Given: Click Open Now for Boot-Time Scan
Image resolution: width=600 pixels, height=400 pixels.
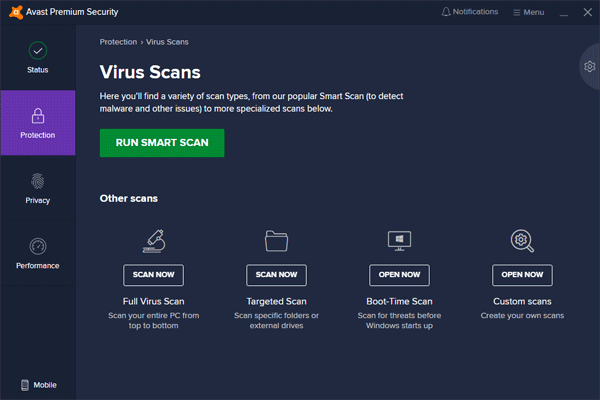Looking at the screenshot, I should click(399, 275).
